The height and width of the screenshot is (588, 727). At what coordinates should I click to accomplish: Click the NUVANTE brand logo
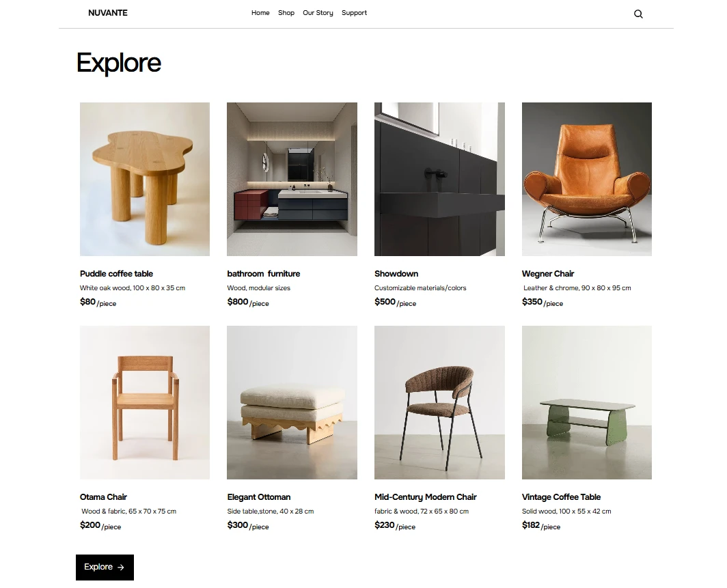(107, 13)
